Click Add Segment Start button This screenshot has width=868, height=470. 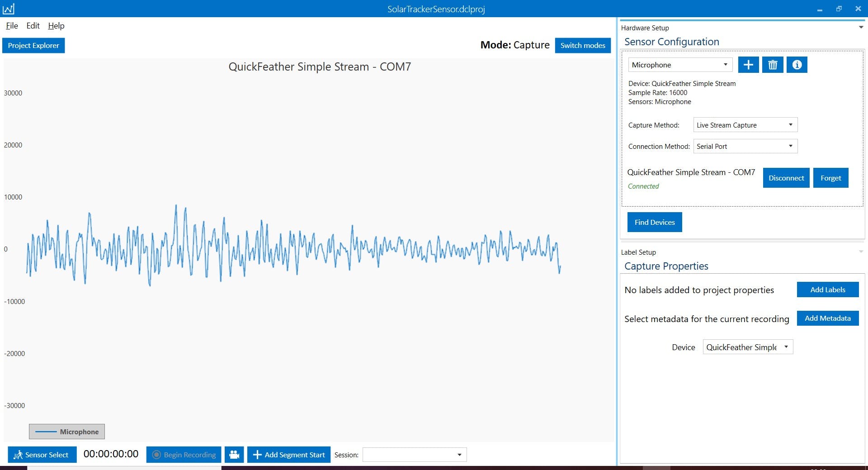click(289, 455)
